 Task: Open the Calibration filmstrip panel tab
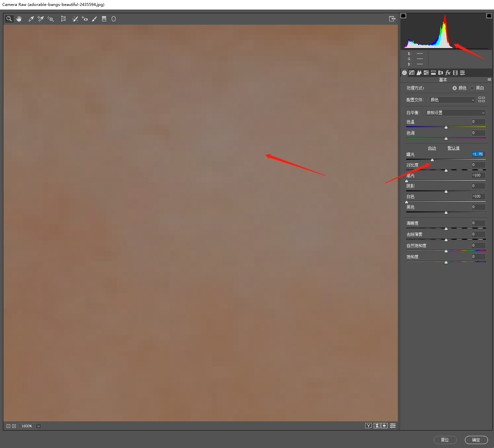455,73
